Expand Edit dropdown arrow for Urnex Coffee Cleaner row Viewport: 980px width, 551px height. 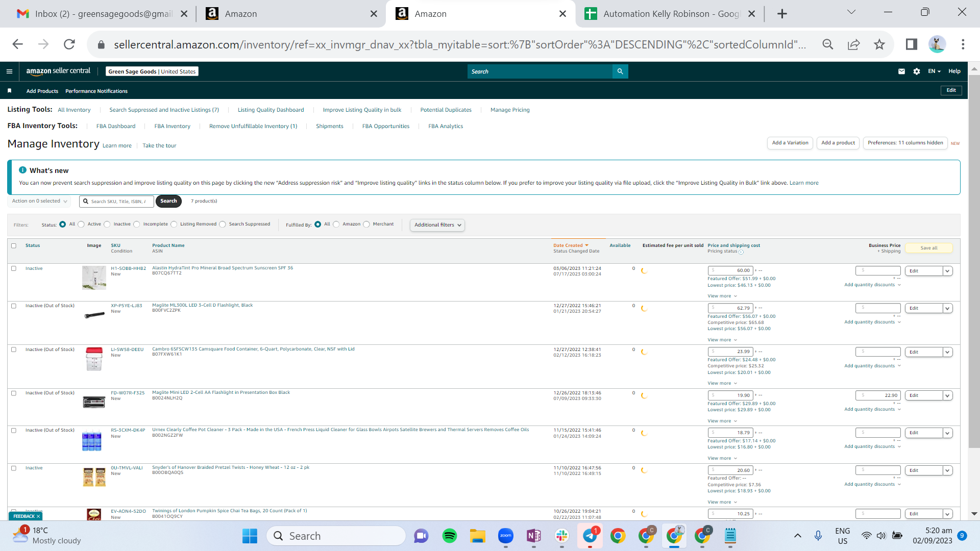tap(948, 433)
